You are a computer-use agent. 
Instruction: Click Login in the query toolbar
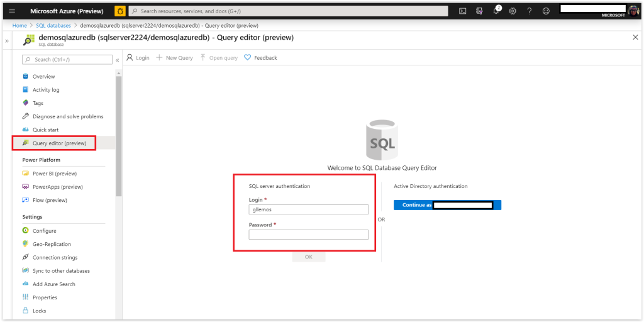(x=138, y=58)
